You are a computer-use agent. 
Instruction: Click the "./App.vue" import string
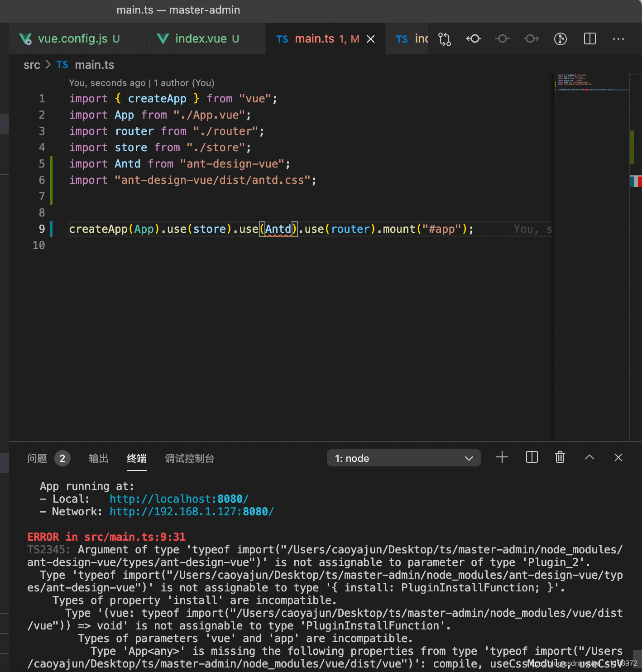(x=209, y=115)
